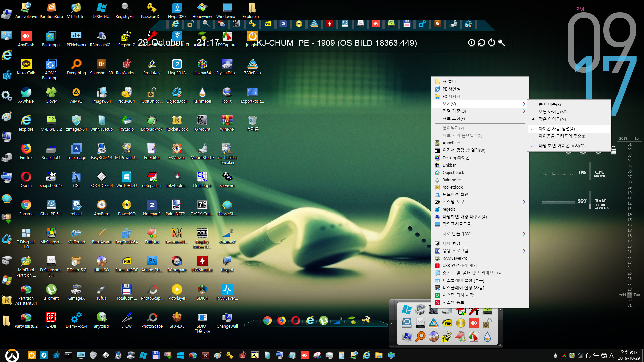Viewport: 644px width, 362px height.
Task: Open the Everything search icon
Action: [x=76, y=67]
